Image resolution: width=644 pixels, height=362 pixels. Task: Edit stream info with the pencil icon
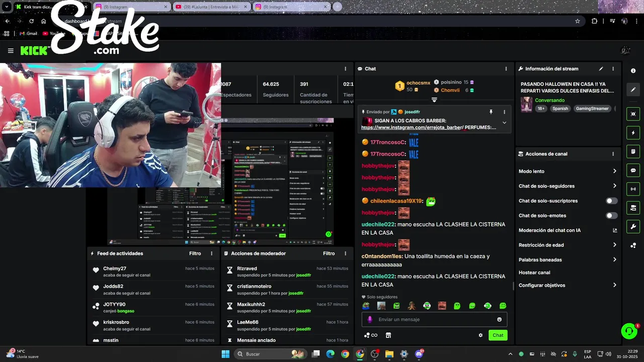[601, 69]
